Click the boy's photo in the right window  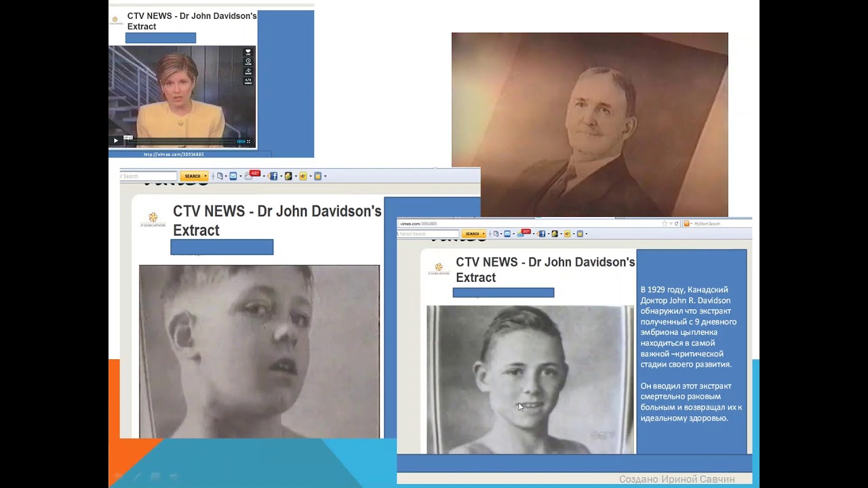[x=530, y=380]
